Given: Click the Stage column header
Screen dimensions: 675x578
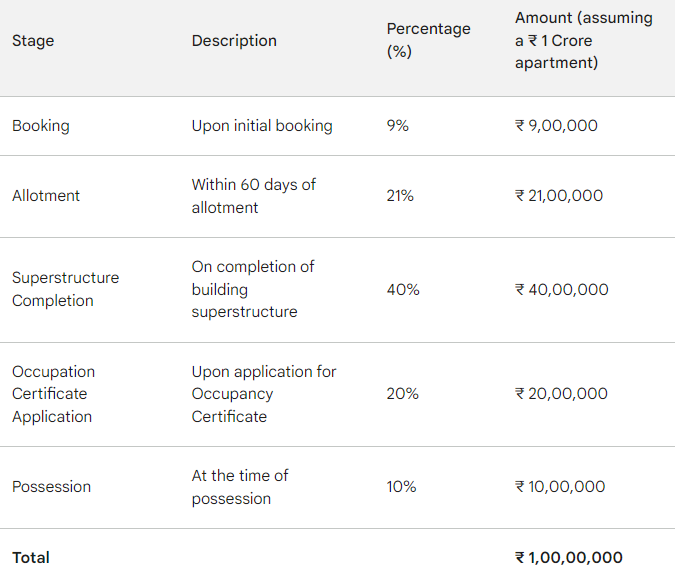Looking at the screenshot, I should tap(33, 41).
